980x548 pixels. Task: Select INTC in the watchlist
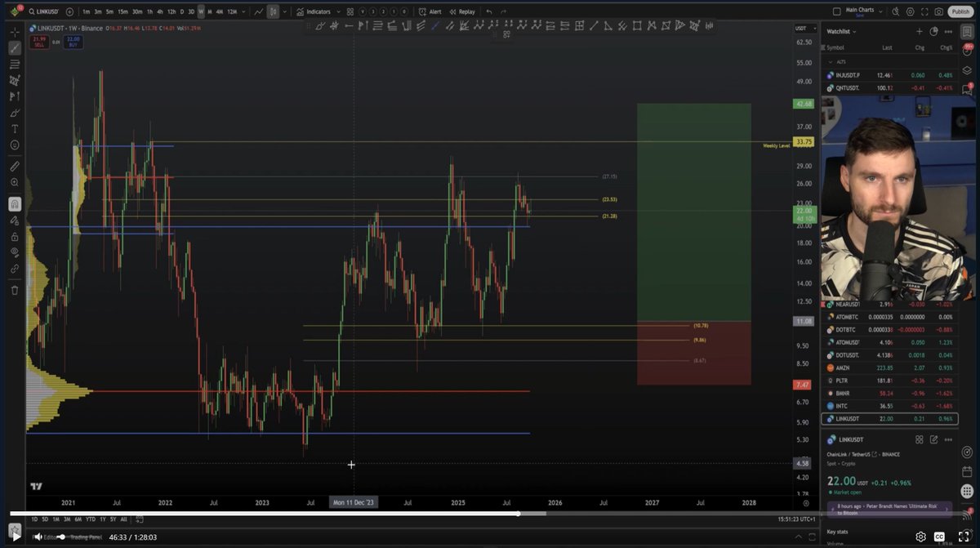coord(889,406)
